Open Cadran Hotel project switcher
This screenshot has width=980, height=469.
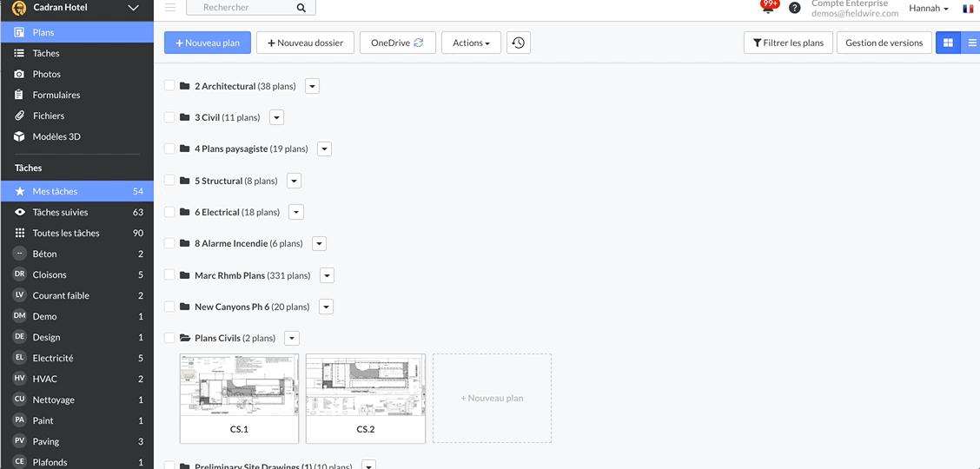coord(76,8)
